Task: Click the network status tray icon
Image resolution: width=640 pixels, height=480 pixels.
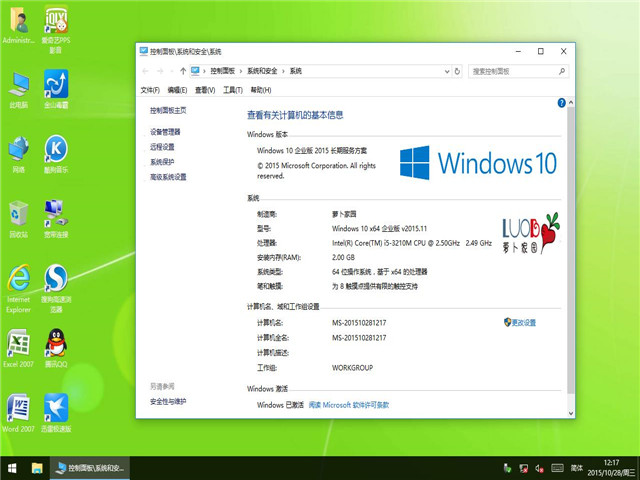Action: click(523, 469)
